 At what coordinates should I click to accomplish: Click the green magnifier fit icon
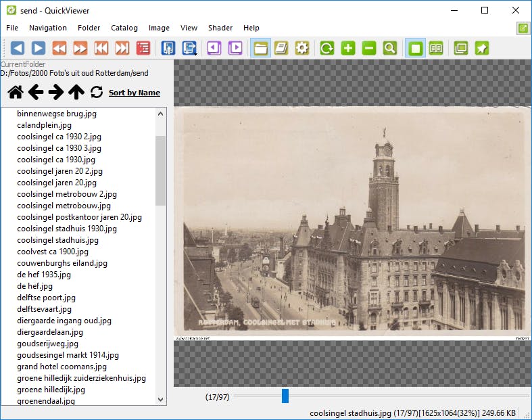point(390,48)
